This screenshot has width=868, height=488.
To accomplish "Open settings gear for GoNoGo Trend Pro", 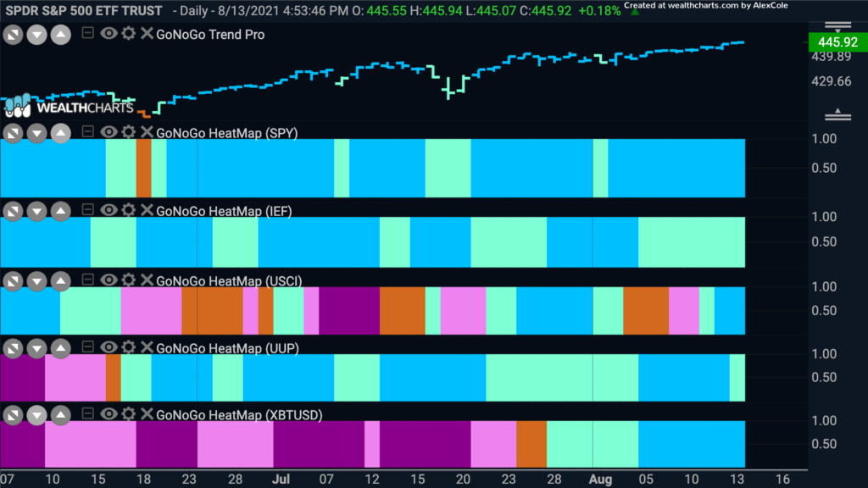I will [129, 33].
